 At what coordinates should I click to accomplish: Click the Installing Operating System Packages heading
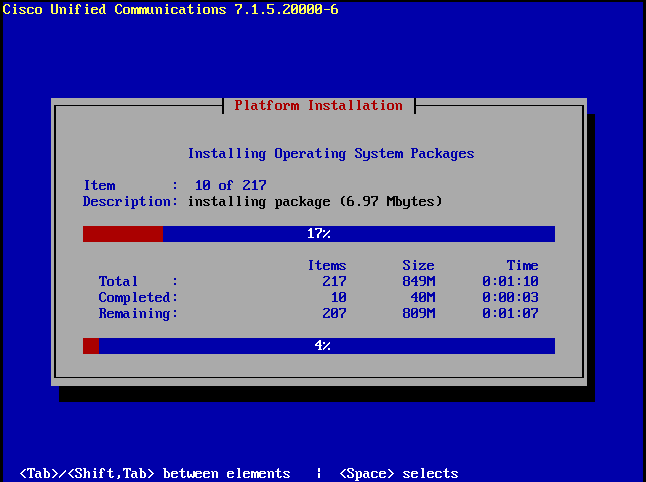330,154
